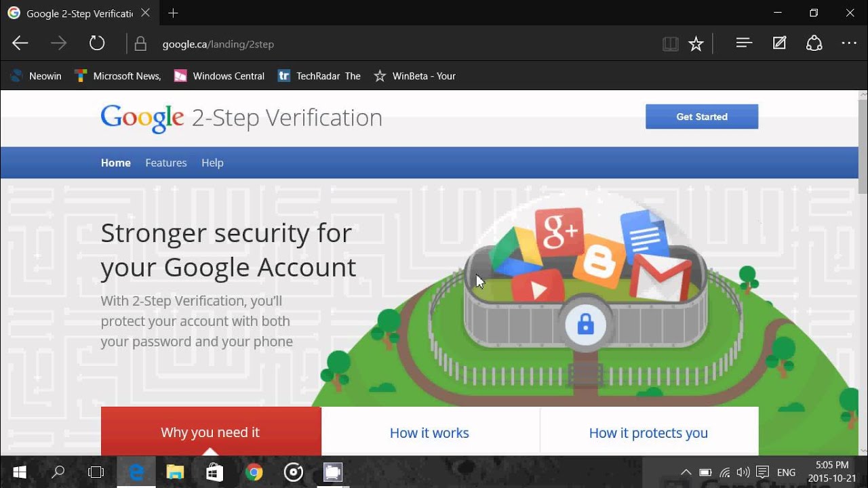The image size is (868, 488).
Task: Click the address bar URL google.ca/landing/2step
Action: coord(218,44)
